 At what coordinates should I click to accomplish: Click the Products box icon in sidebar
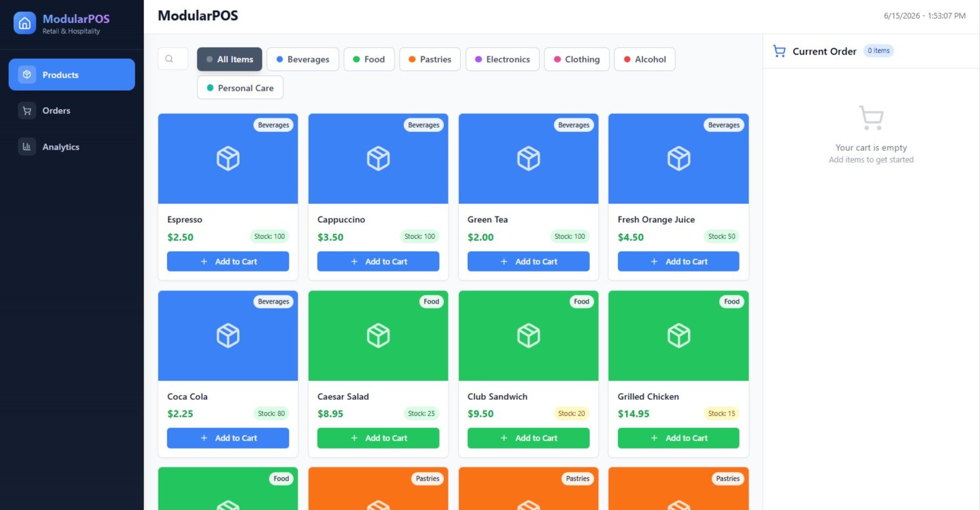point(27,74)
